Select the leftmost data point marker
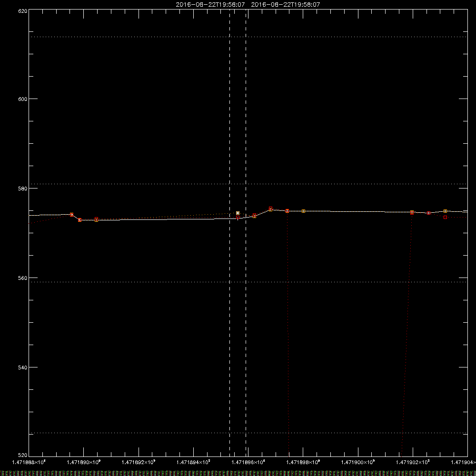 point(72,215)
